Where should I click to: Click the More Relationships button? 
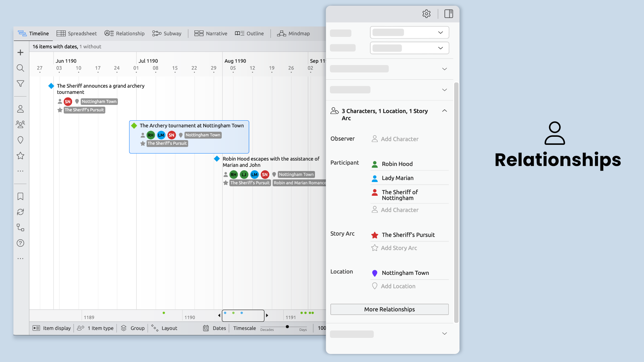click(x=389, y=309)
